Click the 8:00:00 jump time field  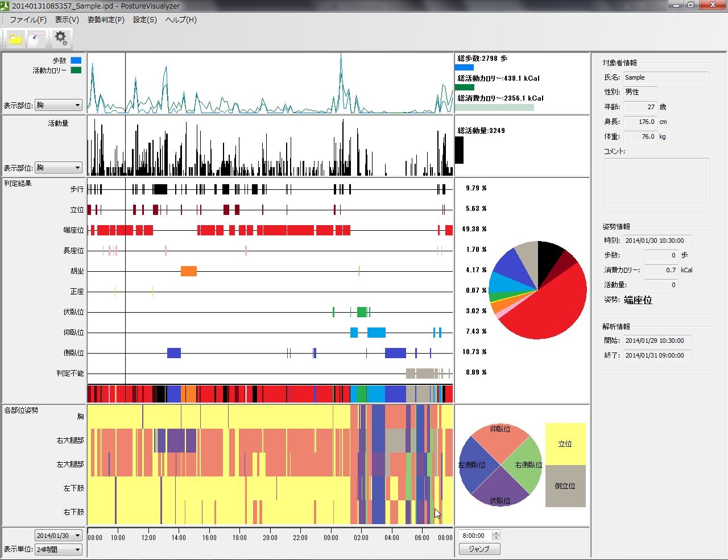pyautogui.click(x=475, y=536)
